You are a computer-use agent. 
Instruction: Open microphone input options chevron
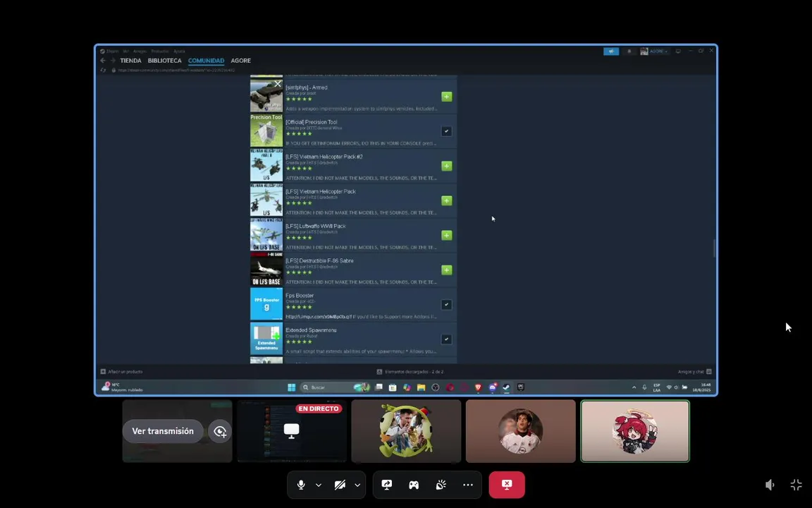[x=319, y=485]
